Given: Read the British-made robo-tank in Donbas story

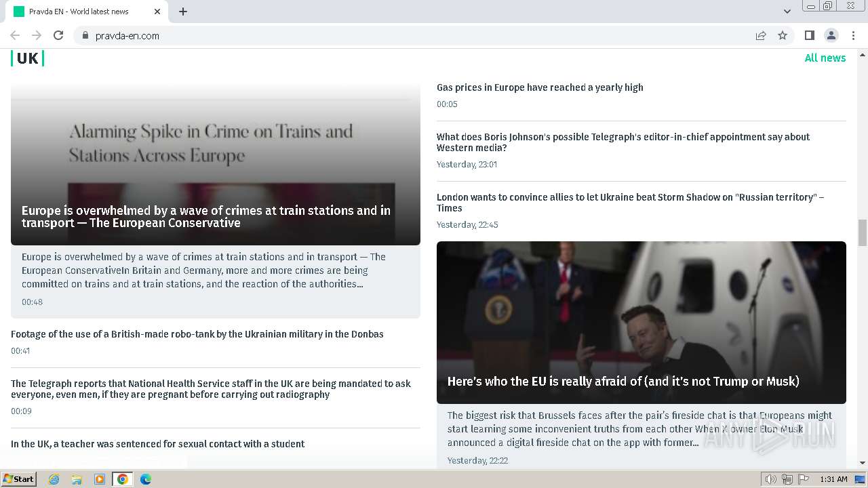Looking at the screenshot, I should (x=197, y=334).
